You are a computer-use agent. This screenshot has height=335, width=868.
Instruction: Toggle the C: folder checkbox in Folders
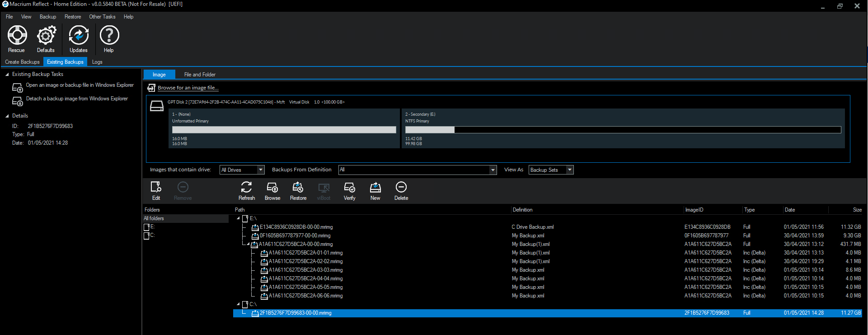pos(146,236)
